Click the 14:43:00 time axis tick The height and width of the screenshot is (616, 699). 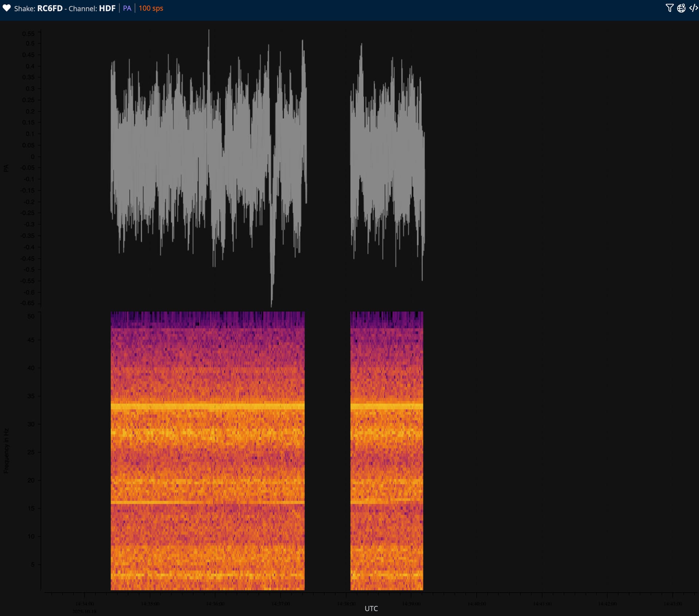click(x=672, y=604)
